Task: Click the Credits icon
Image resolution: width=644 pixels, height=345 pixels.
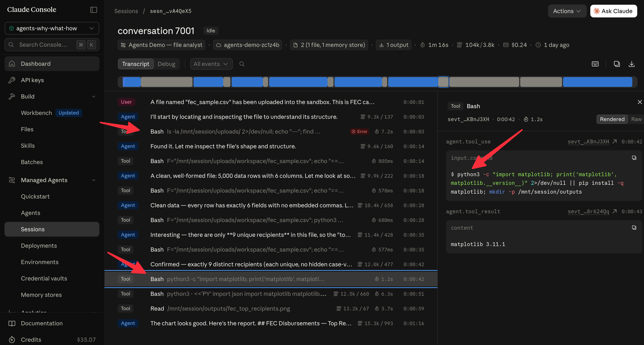Action: pos(12,339)
